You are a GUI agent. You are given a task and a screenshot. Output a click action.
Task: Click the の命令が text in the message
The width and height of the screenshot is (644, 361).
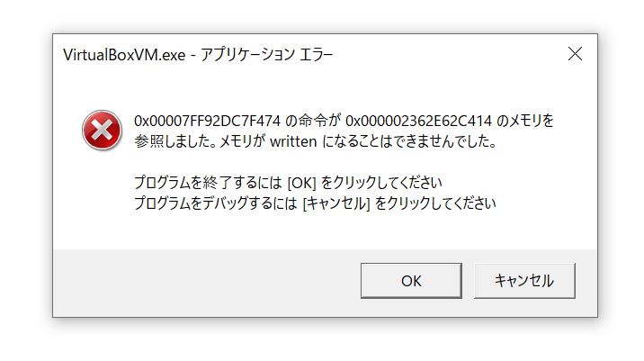[x=313, y=121]
